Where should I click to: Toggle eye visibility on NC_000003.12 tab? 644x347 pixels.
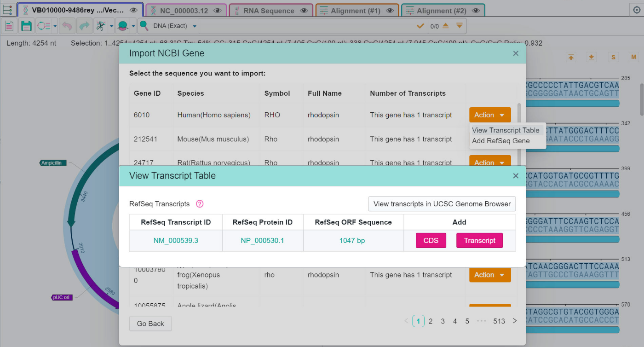(217, 11)
